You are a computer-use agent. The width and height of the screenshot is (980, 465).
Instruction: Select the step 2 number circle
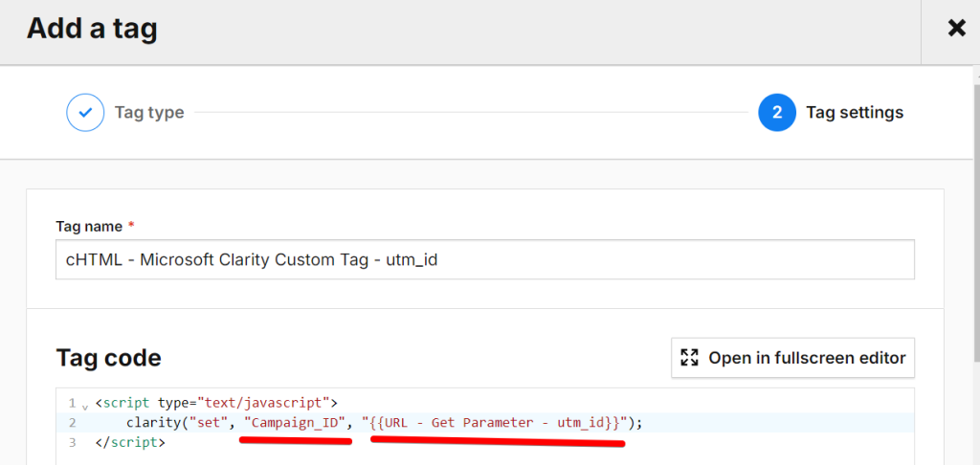pyautogui.click(x=777, y=113)
